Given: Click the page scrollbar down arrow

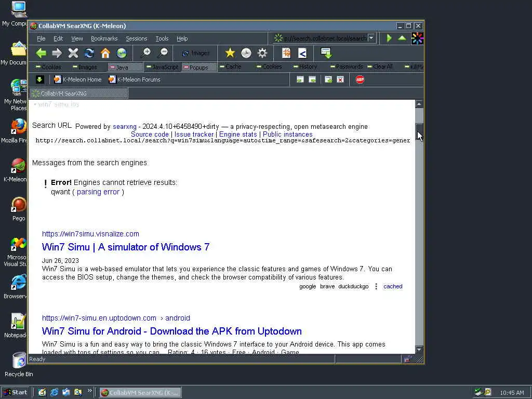Looking at the screenshot, I should tap(419, 350).
